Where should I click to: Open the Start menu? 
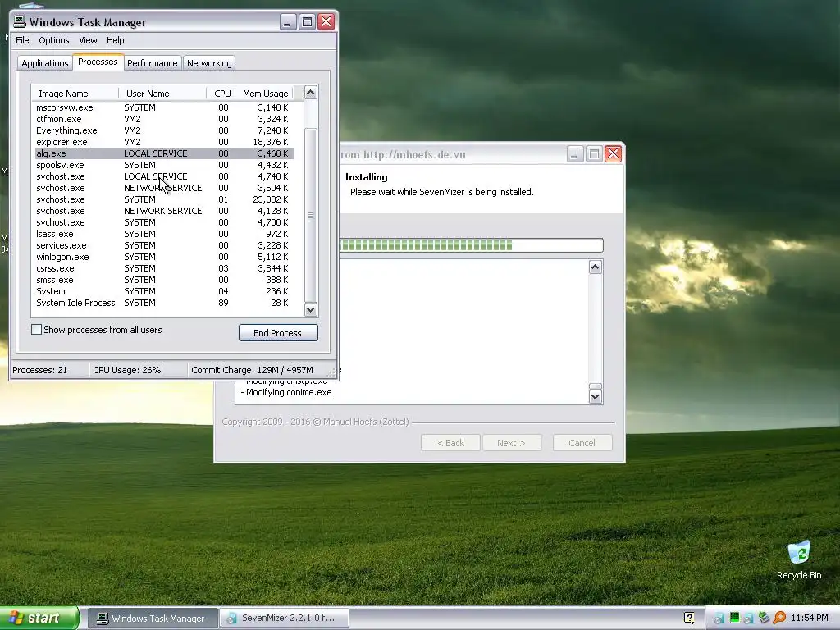coord(39,618)
